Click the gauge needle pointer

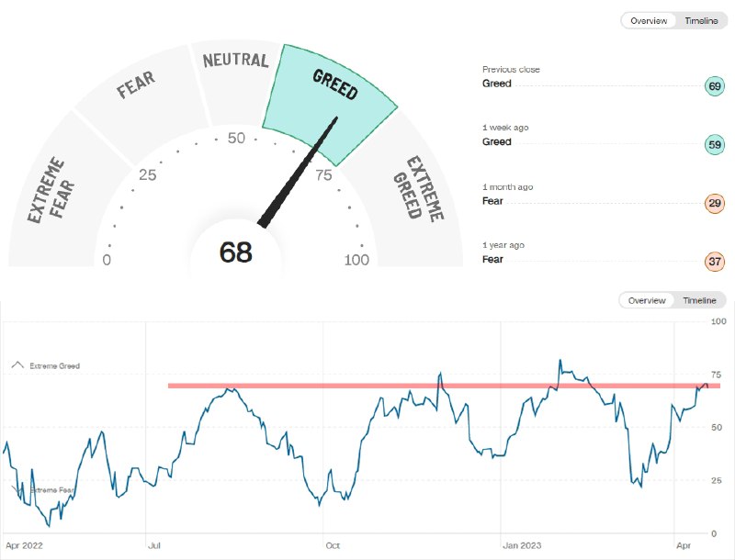tap(298, 173)
